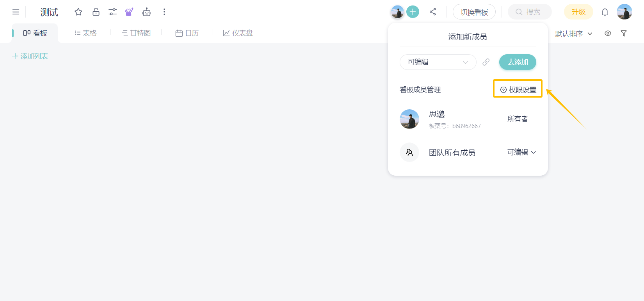
Task: Expand the 默认排序 sort dropdown
Action: (573, 34)
